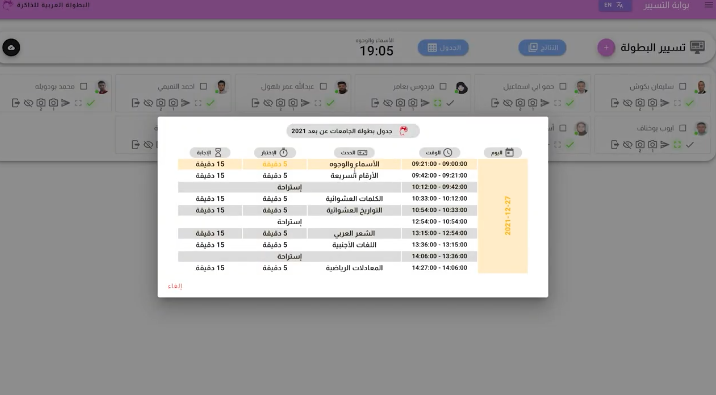716x395 pixels.
Task: Check the box next to سليمان بكوش
Action: click(x=682, y=86)
